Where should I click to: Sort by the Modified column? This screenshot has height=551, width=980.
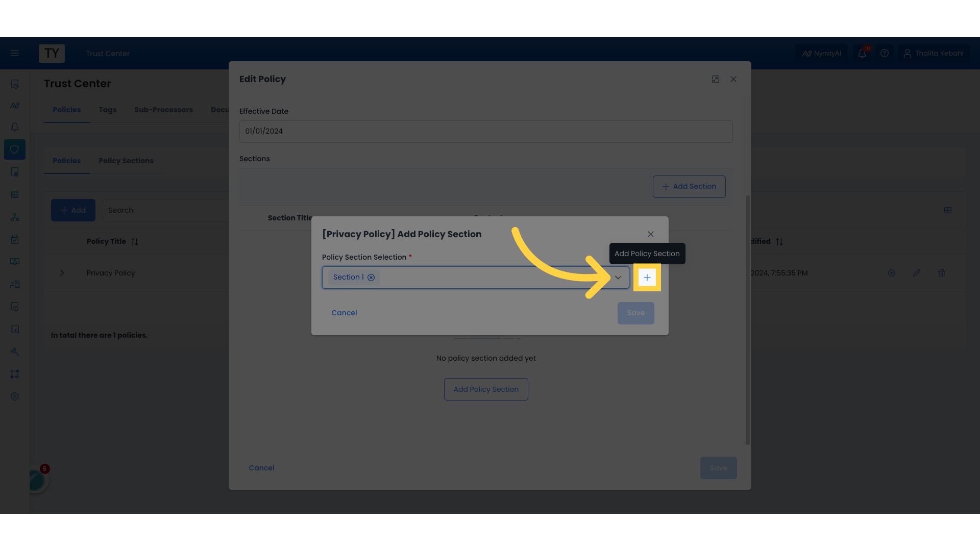point(779,241)
